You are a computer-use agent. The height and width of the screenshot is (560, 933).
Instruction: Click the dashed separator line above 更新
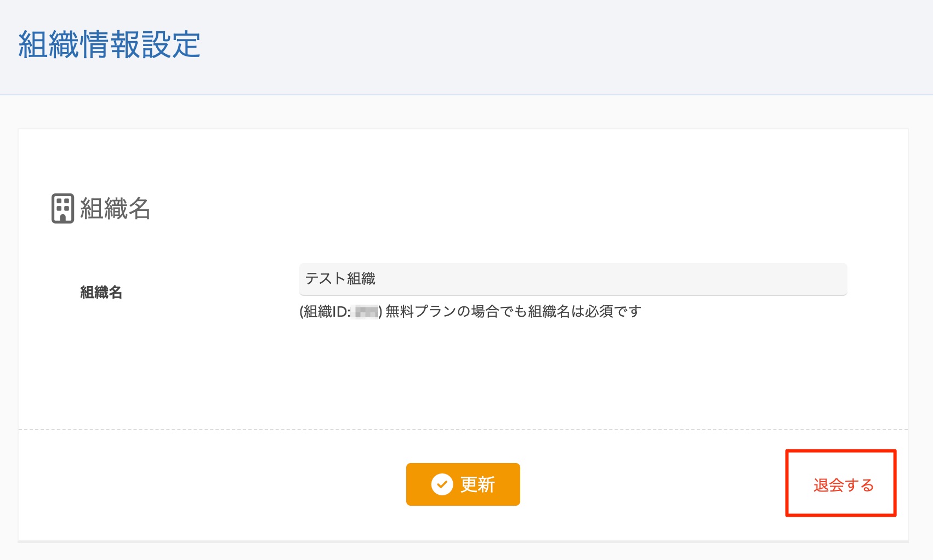[x=463, y=430]
